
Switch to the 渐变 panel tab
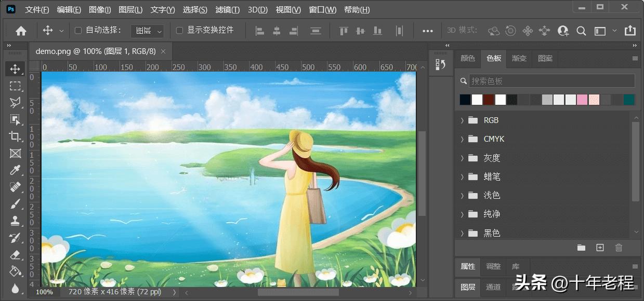pyautogui.click(x=519, y=58)
